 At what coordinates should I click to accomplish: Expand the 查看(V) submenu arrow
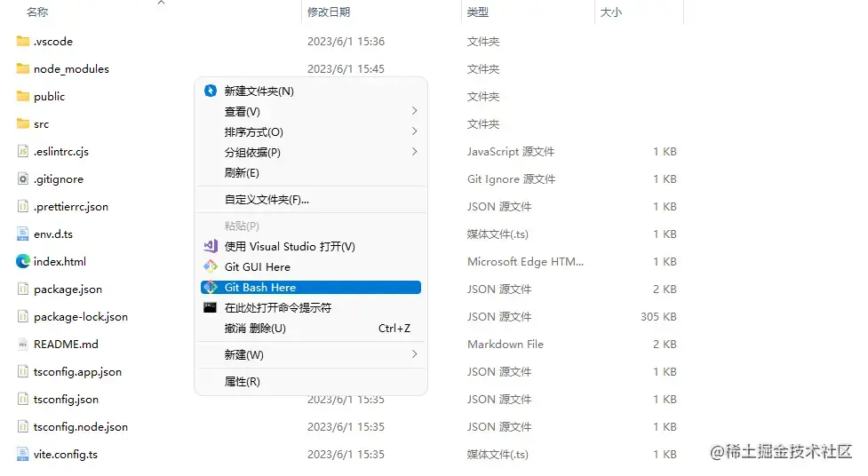pos(415,111)
